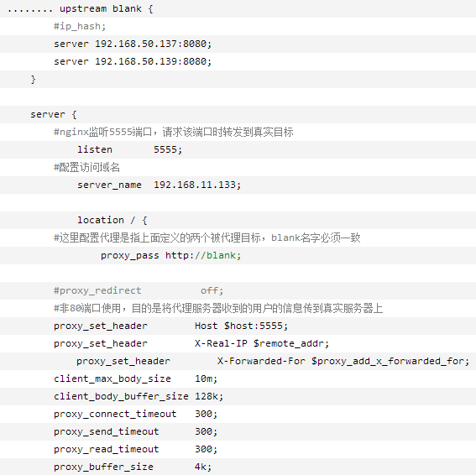Click 'proxy_connect_timeout 300;' line

click(x=136, y=414)
